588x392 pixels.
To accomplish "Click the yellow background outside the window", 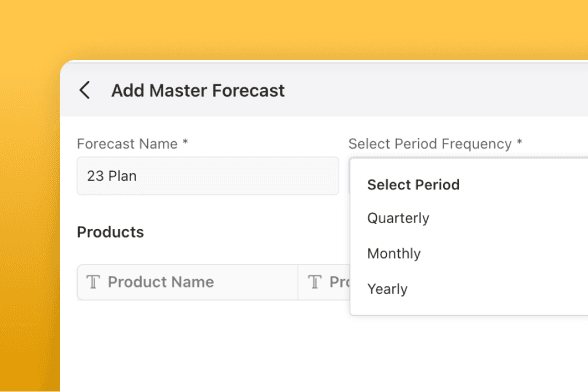I will click(292, 26).
